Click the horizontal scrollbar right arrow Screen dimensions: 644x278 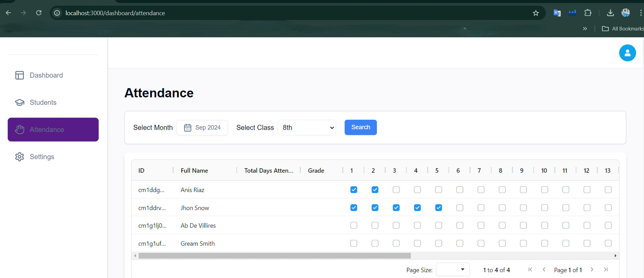[615, 256]
